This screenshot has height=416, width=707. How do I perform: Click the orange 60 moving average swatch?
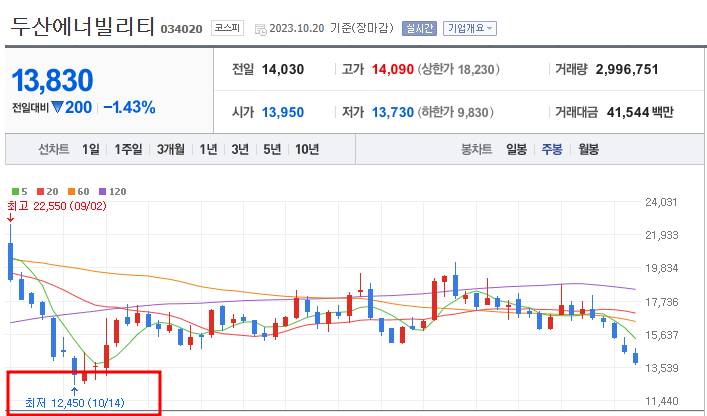coord(71,192)
